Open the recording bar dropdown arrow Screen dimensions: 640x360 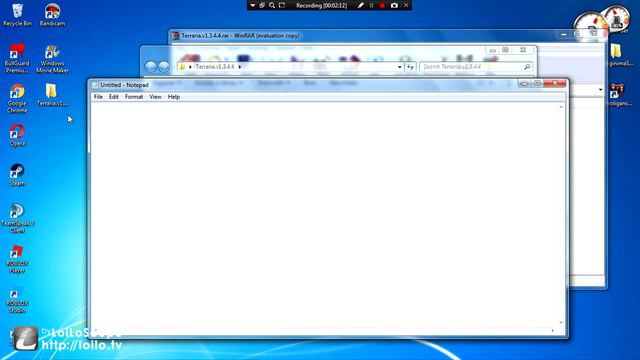tap(253, 5)
